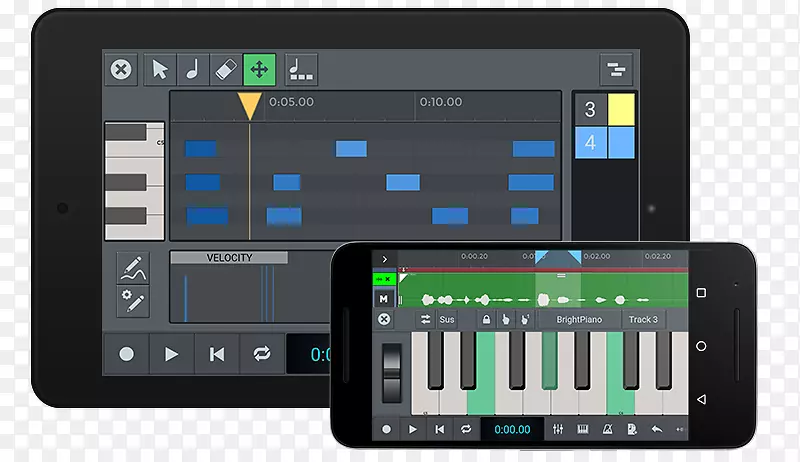Screen dimensions: 800x462
Task: Select the eraser tool
Action: (225, 70)
